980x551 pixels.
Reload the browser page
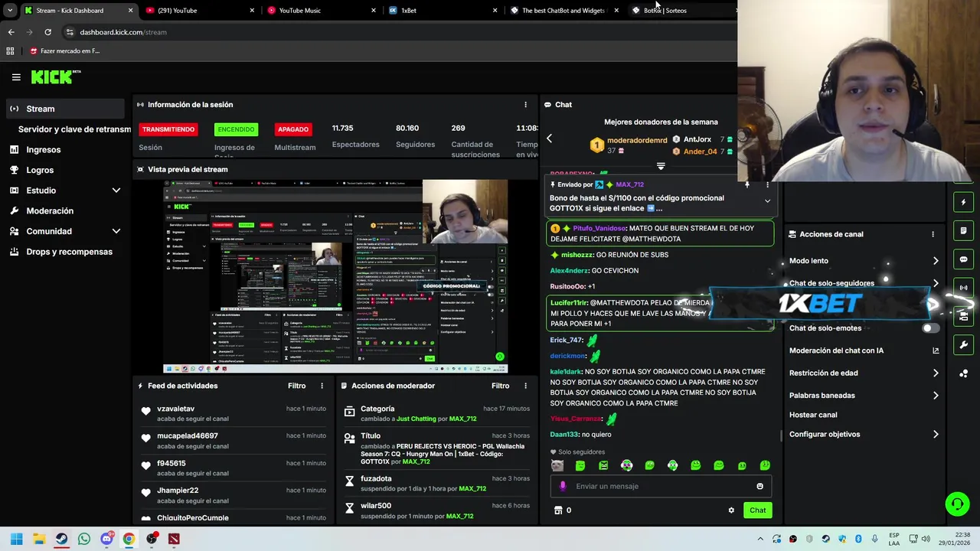(x=47, y=32)
